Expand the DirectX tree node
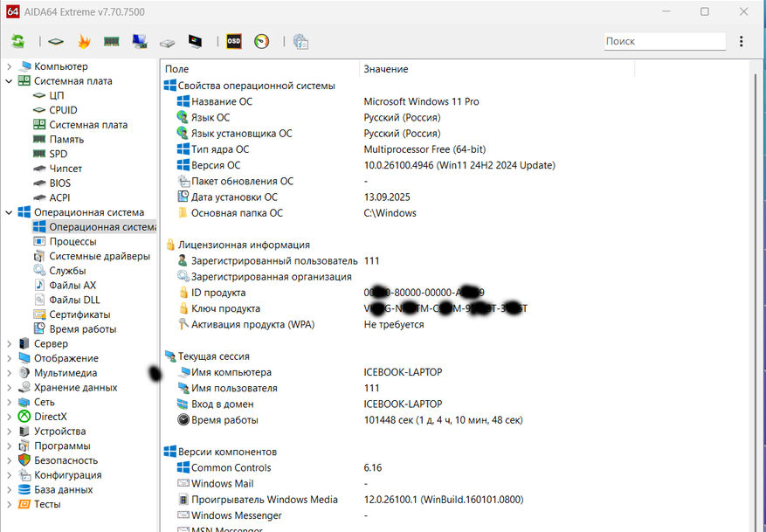The width and height of the screenshot is (766, 532). coord(9,417)
